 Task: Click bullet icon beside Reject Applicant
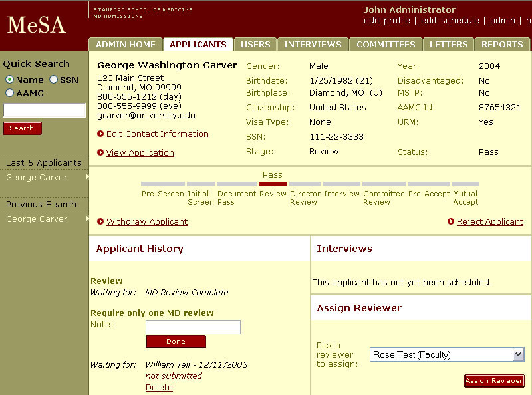[451, 222]
